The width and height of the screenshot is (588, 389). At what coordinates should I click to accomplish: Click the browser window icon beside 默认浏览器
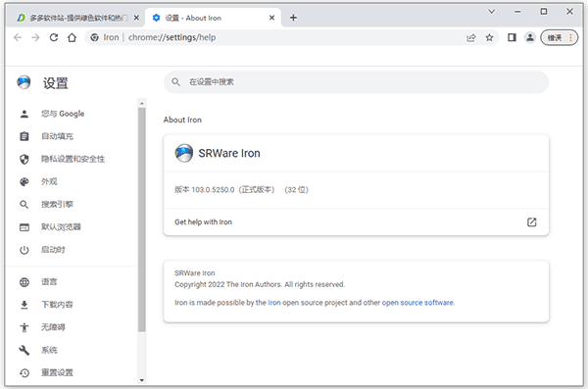tap(24, 227)
